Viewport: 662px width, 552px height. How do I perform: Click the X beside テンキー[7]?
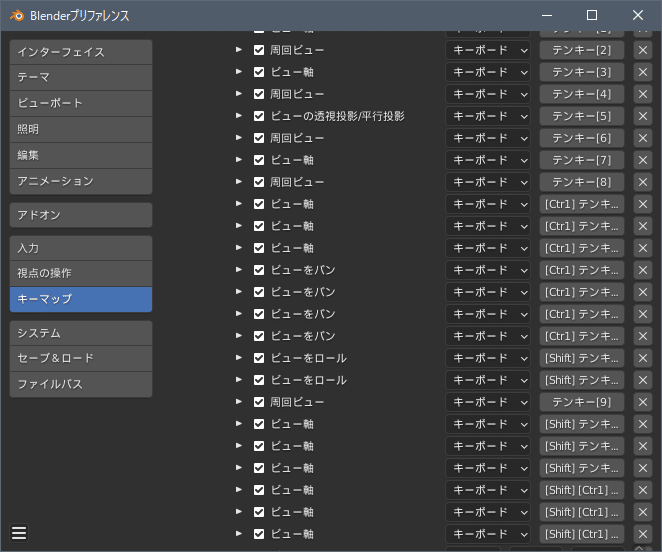tap(643, 160)
